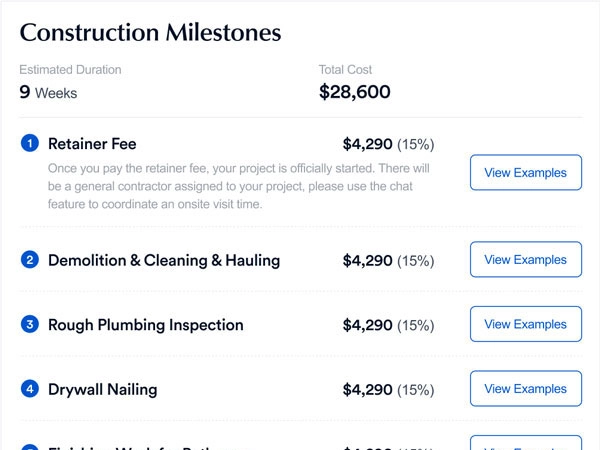
Task: Select the Demolition & Cleaning & Hauling title
Action: tap(164, 260)
